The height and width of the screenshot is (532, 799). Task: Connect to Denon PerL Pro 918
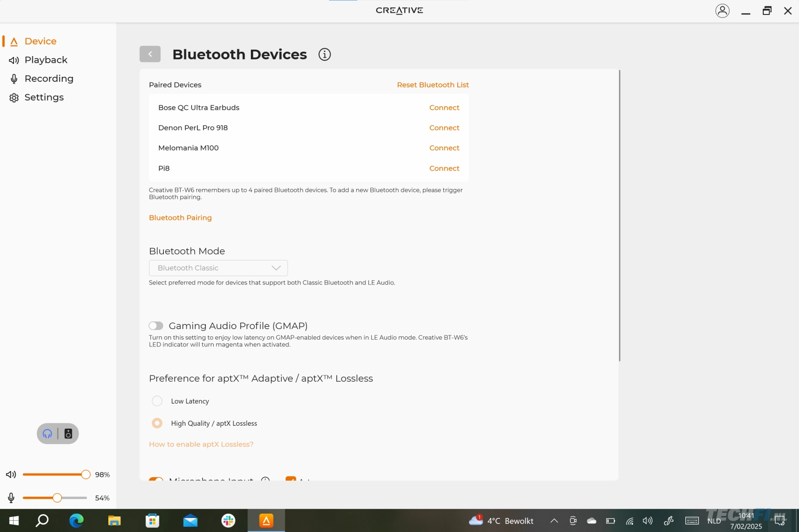[x=444, y=128]
